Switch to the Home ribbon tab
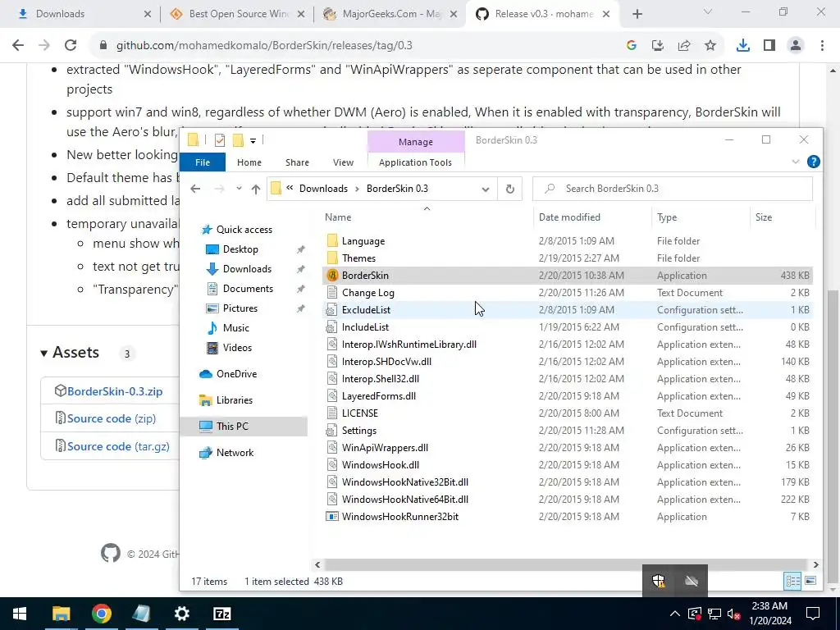 pyautogui.click(x=249, y=162)
